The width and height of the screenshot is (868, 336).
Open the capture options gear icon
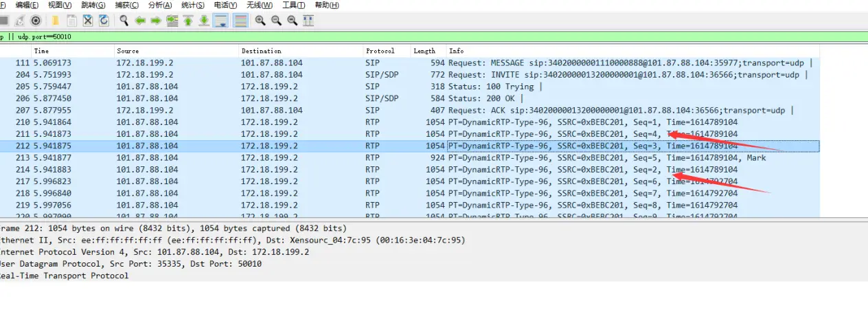[x=36, y=21]
